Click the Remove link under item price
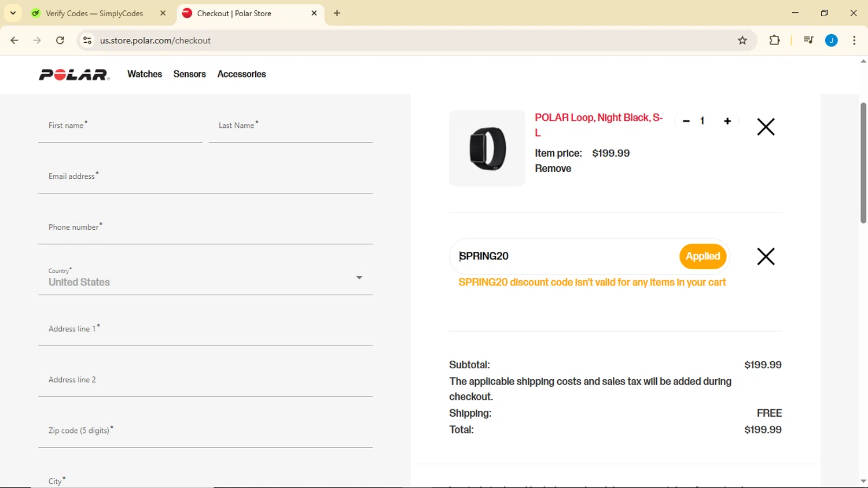 (553, 168)
